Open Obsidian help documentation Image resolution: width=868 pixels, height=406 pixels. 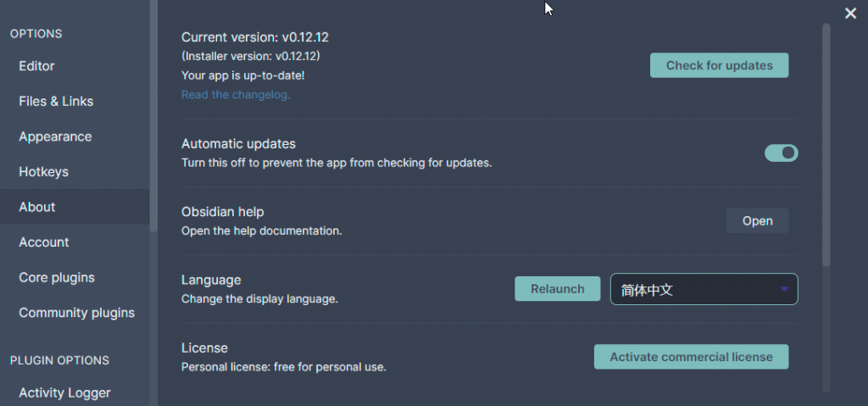[x=757, y=220]
